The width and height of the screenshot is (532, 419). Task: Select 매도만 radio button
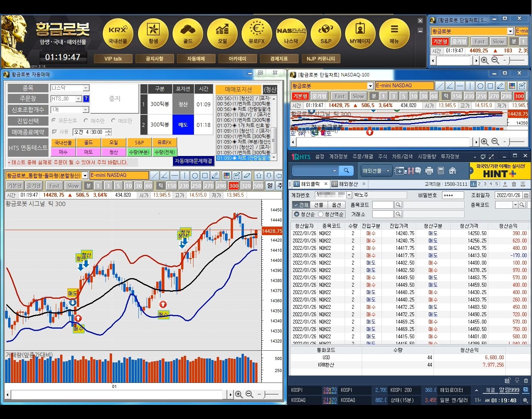point(113,121)
